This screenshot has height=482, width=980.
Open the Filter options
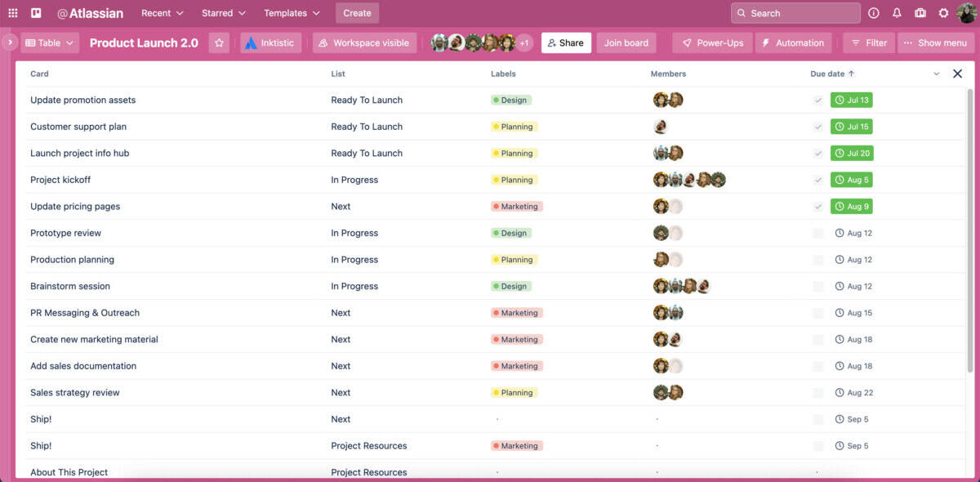[x=869, y=42]
